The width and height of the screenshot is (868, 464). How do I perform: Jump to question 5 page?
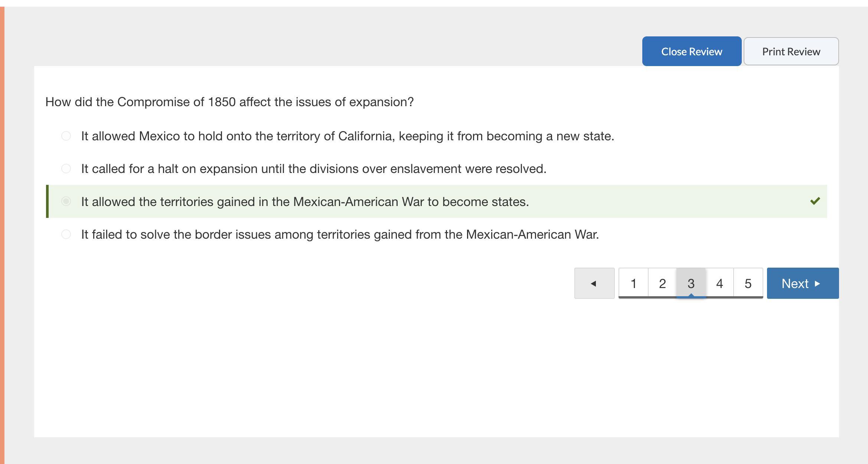(x=748, y=283)
